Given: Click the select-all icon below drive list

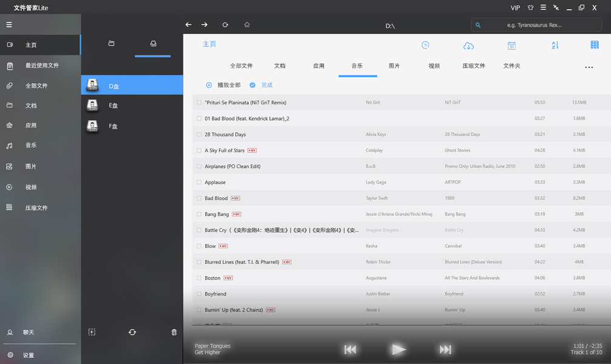Looking at the screenshot, I should 92,332.
